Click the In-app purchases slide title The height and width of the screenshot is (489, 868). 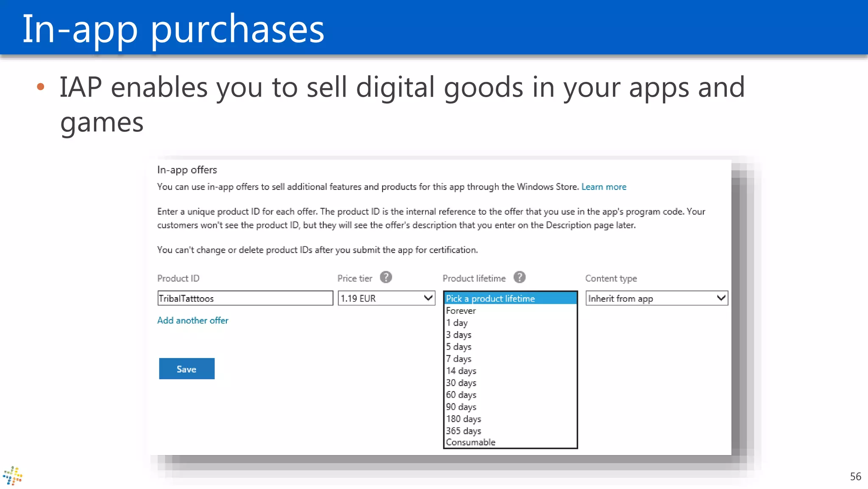click(x=173, y=29)
